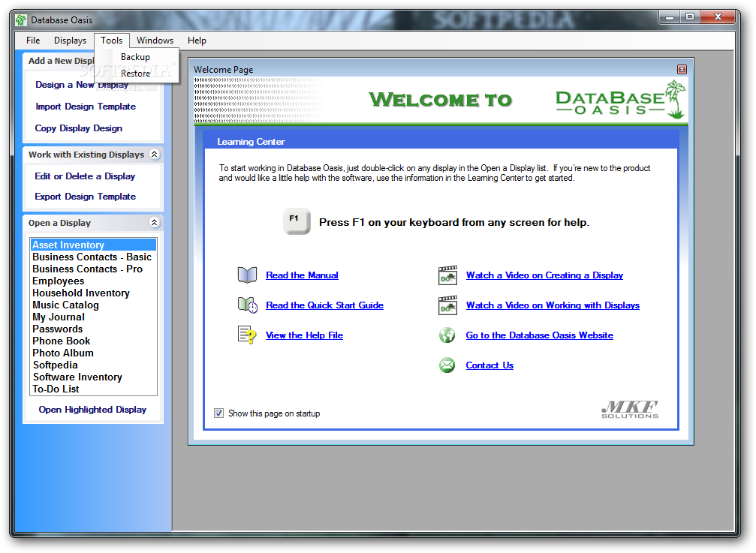This screenshot has height=553, width=756.
Task: Maximize the Database Oasis window
Action: [690, 17]
